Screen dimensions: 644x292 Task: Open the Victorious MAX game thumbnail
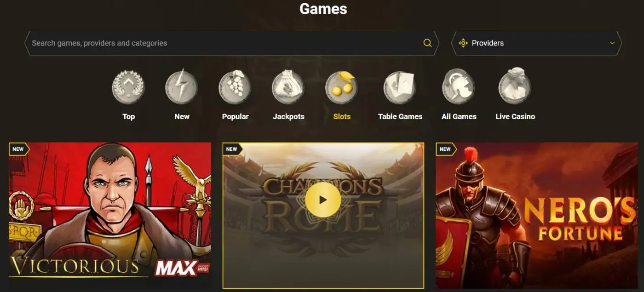[x=110, y=215]
